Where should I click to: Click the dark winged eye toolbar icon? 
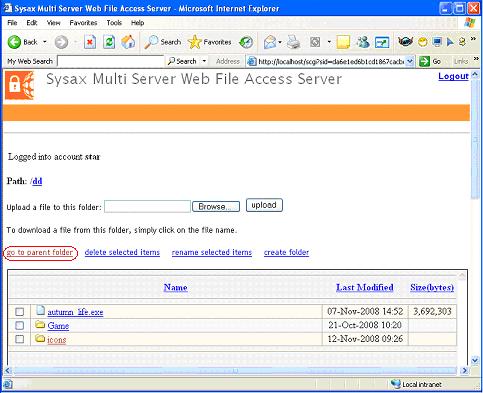[405, 42]
